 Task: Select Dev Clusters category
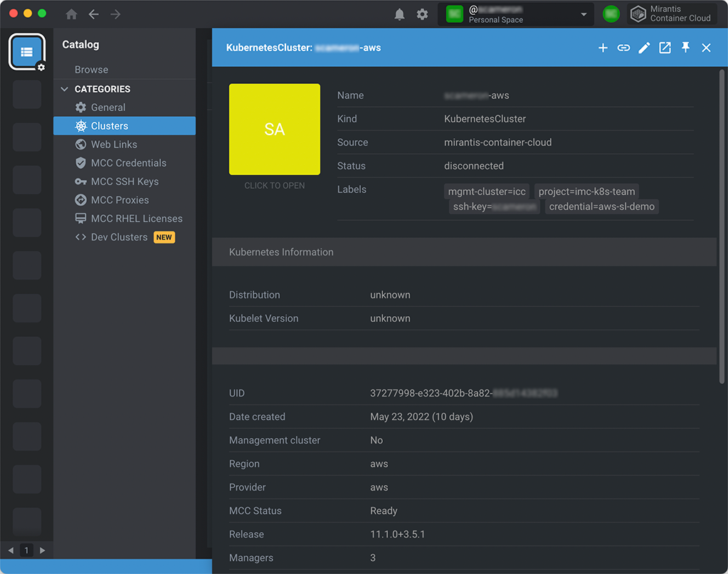[125, 237]
